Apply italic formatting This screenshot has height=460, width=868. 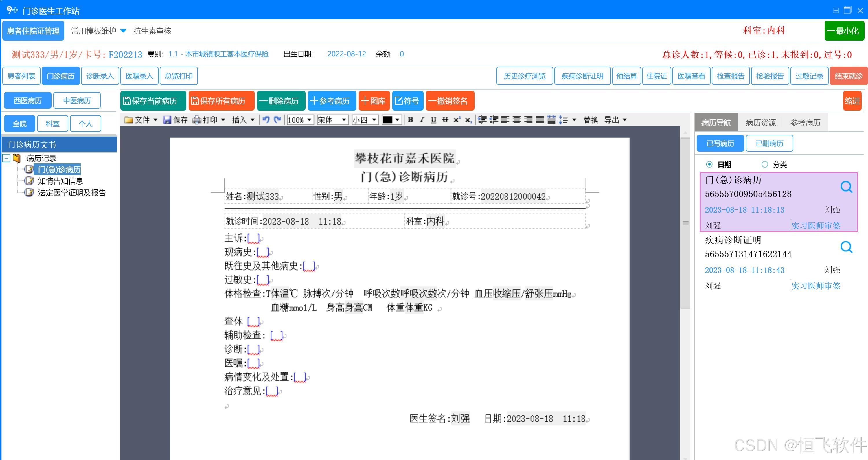422,120
